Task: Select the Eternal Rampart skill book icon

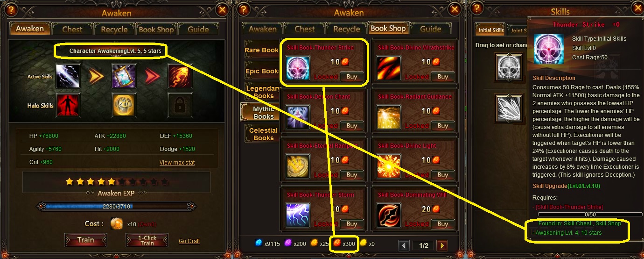Action: pos(298,166)
